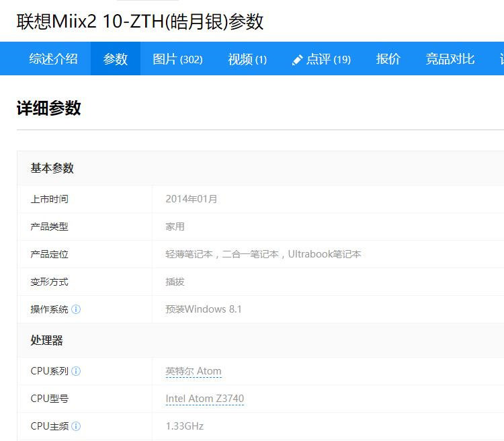504x441 pixels.
Task: Open the Intel Atom Z3740 link
Action: click(205, 399)
